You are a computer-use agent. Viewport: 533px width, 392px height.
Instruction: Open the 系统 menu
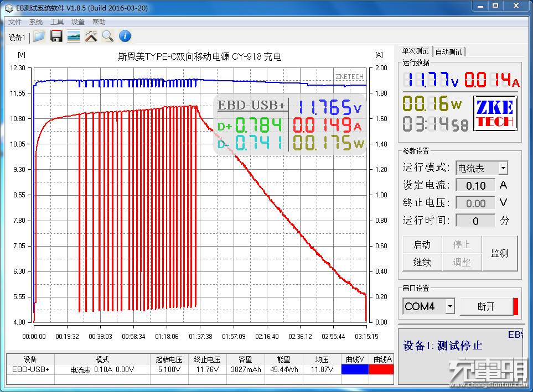coord(36,22)
